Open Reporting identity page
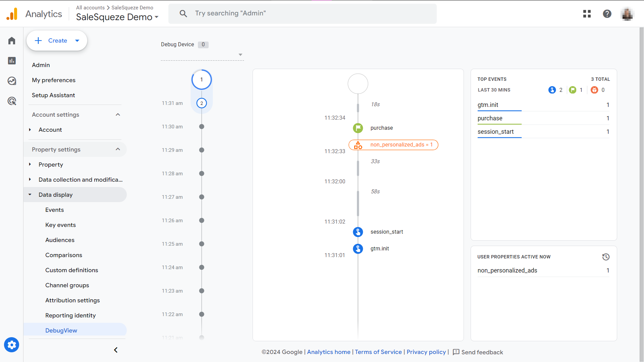 pyautogui.click(x=70, y=315)
